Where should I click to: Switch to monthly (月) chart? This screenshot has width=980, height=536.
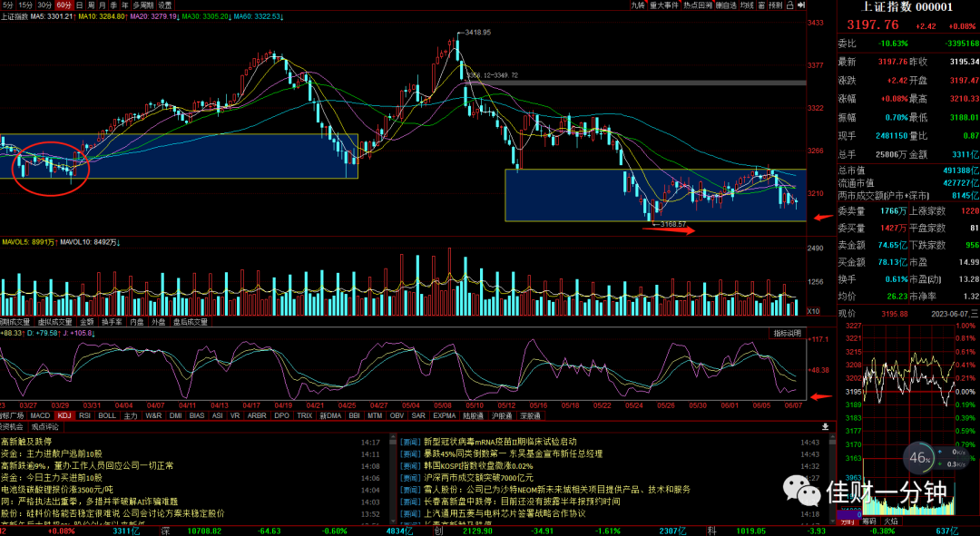click(103, 5)
